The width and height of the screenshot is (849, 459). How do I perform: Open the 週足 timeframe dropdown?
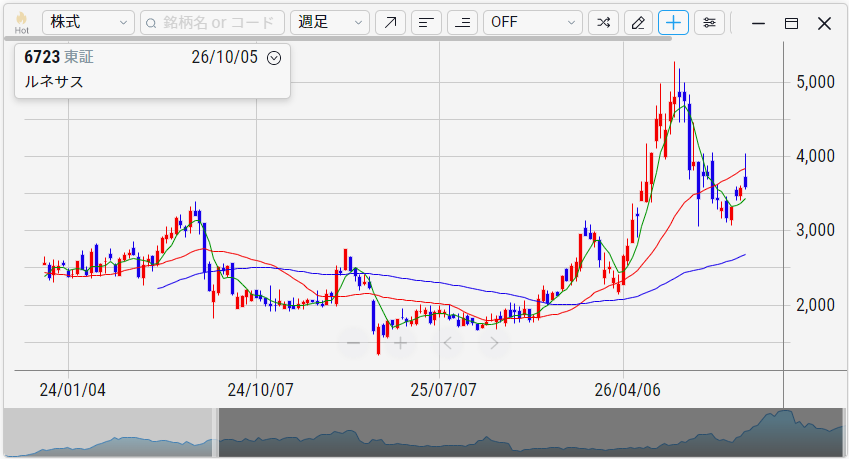330,23
